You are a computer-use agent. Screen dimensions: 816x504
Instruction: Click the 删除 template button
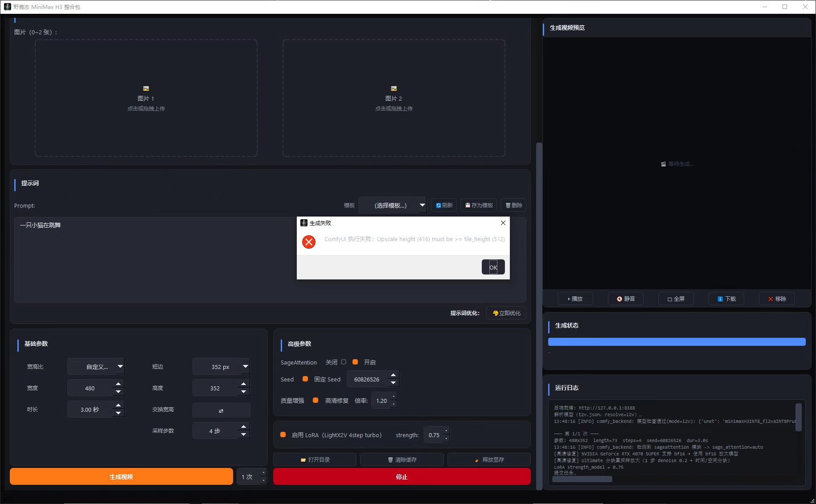[513, 205]
